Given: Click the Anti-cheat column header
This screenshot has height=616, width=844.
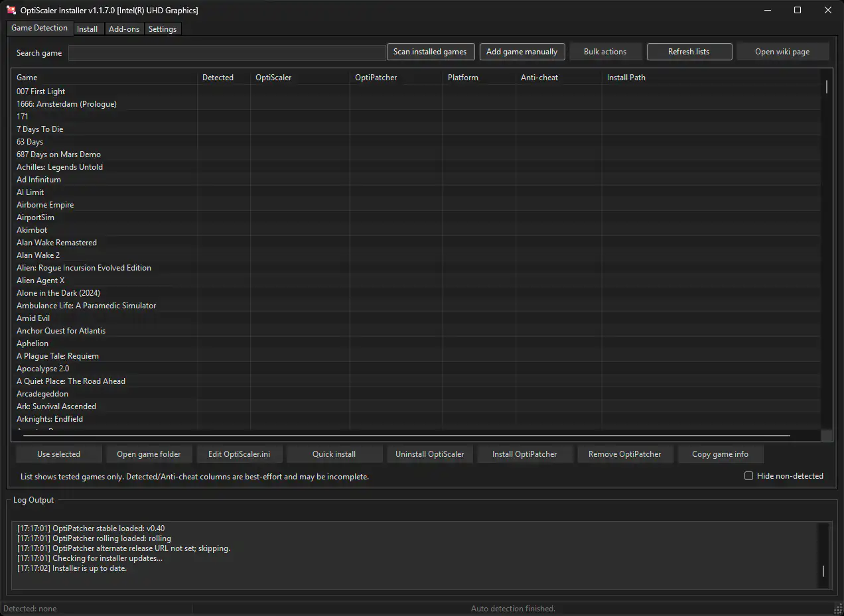Looking at the screenshot, I should [559, 78].
